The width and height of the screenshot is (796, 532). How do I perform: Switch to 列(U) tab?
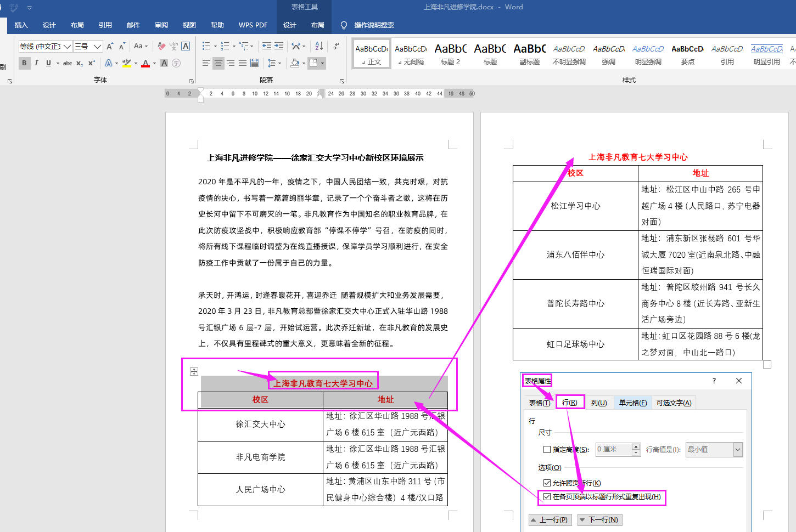pyautogui.click(x=599, y=403)
